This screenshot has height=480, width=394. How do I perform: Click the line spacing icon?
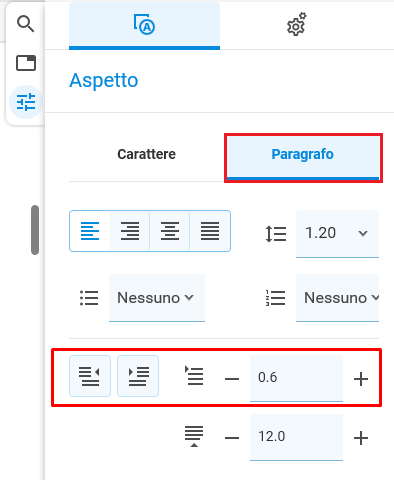tap(276, 234)
